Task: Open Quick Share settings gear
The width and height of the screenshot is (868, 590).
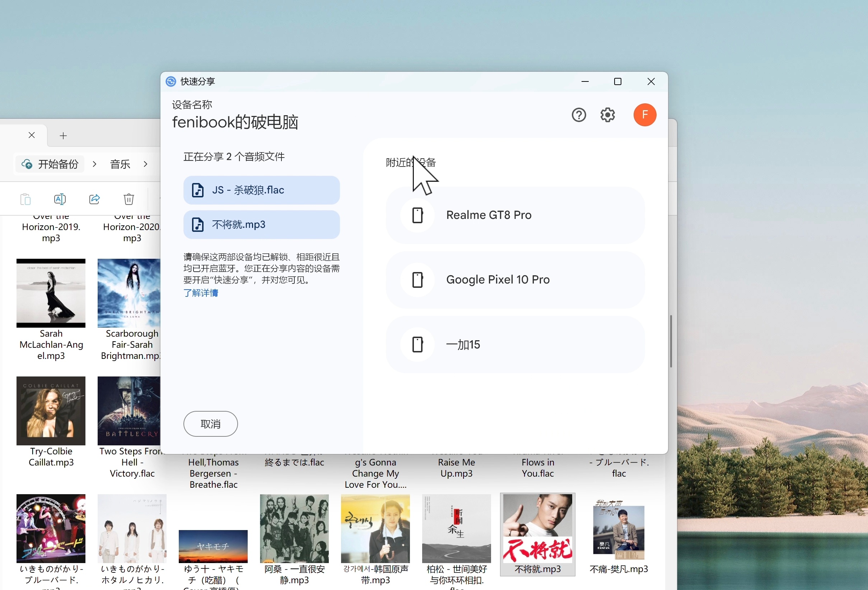Action: click(607, 115)
